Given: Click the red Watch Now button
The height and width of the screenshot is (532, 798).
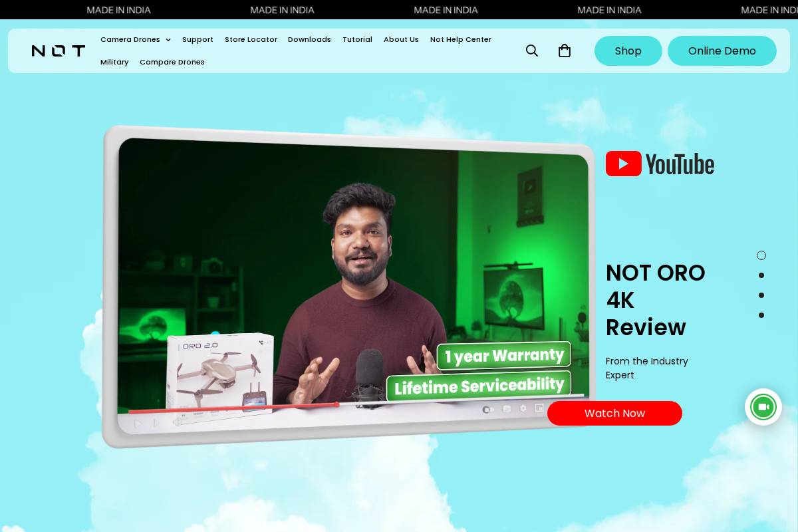Looking at the screenshot, I should pos(614,413).
